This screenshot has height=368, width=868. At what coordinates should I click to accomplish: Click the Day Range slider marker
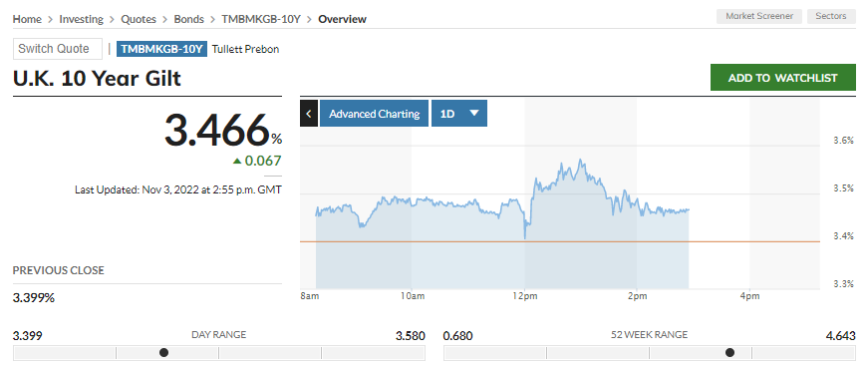point(163,352)
